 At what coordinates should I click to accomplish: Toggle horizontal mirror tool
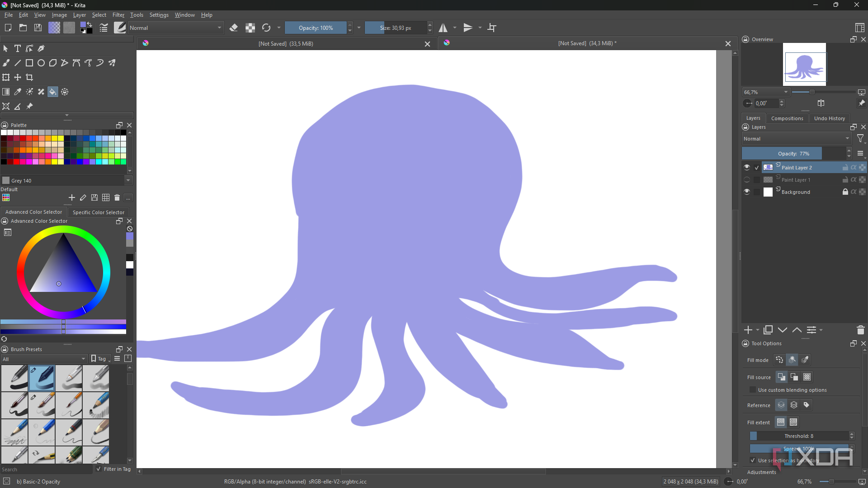[x=443, y=28]
